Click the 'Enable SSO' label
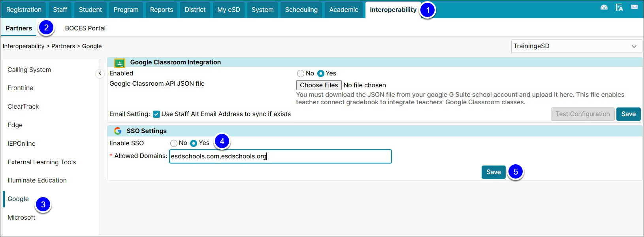644x237 pixels. (126, 143)
